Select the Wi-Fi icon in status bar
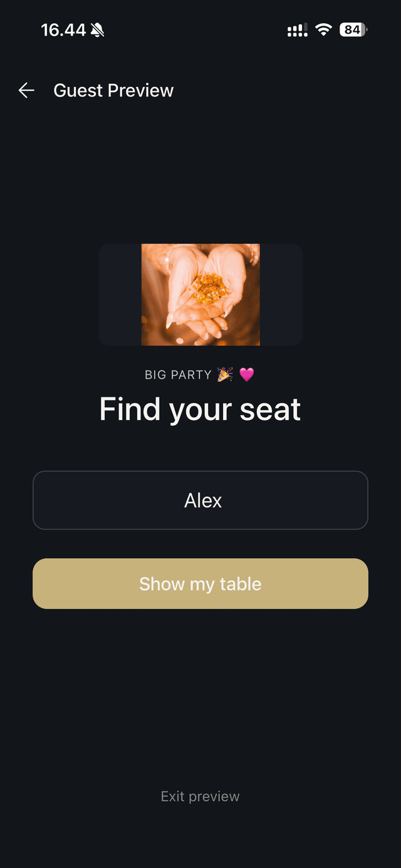401x868 pixels. click(321, 29)
